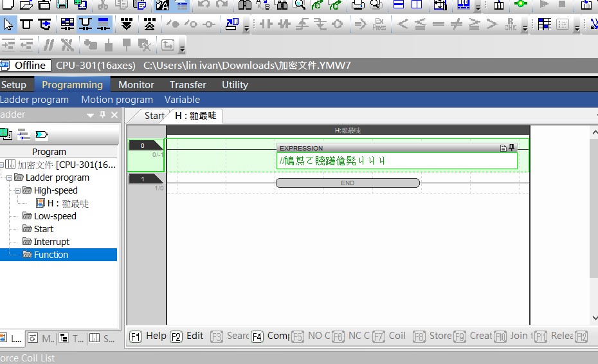Click the green online connection icon
This screenshot has width=598, height=364.
pyautogui.click(x=520, y=5)
